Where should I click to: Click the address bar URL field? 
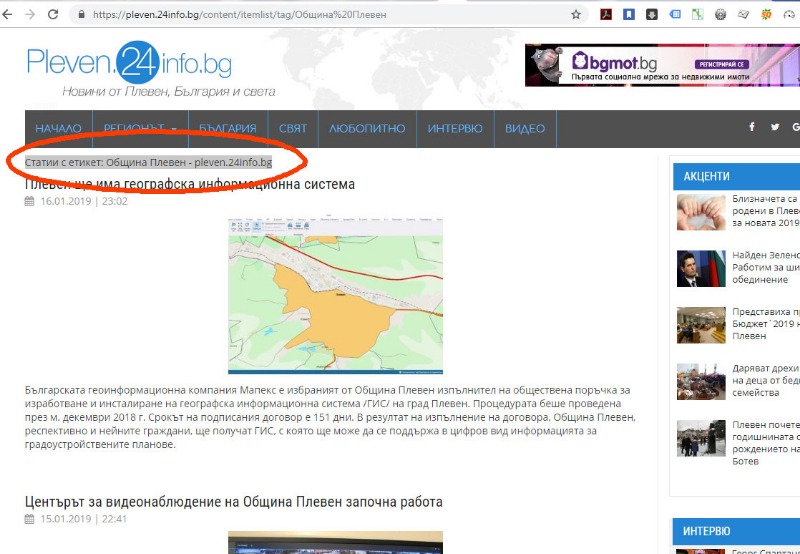tap(327, 15)
